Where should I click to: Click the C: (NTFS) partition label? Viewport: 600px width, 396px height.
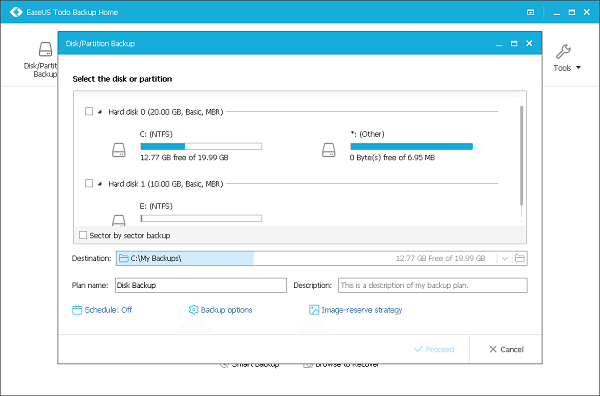tap(156, 134)
